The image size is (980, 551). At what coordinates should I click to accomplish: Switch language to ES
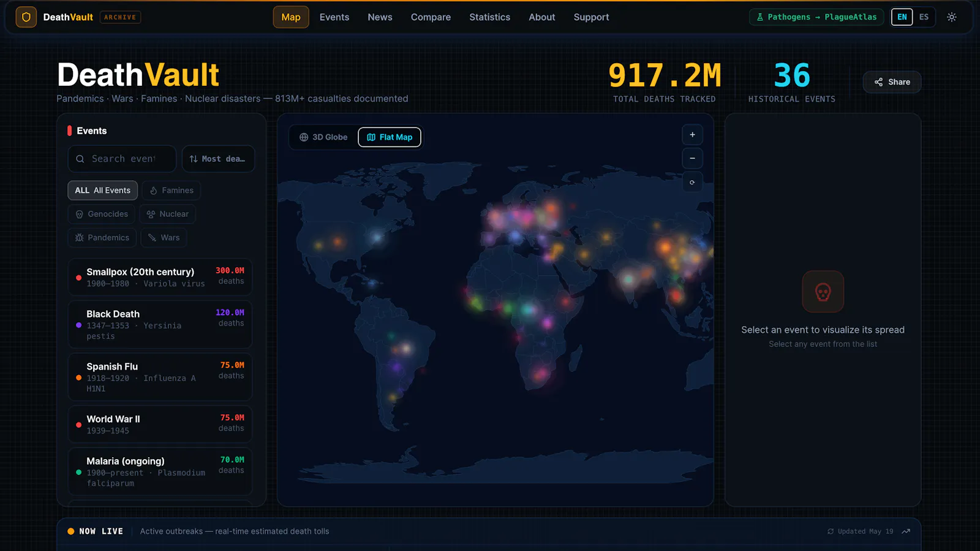pos(924,17)
